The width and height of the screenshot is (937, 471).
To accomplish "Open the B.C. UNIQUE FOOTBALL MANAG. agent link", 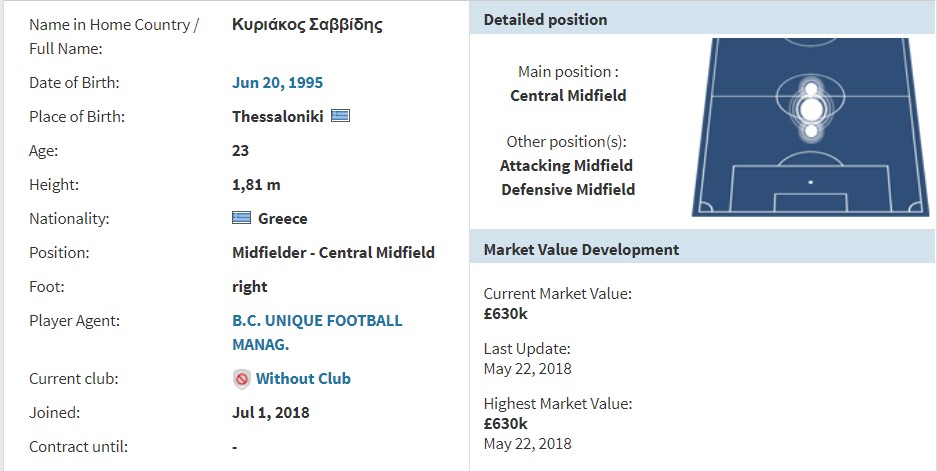I will click(x=317, y=332).
